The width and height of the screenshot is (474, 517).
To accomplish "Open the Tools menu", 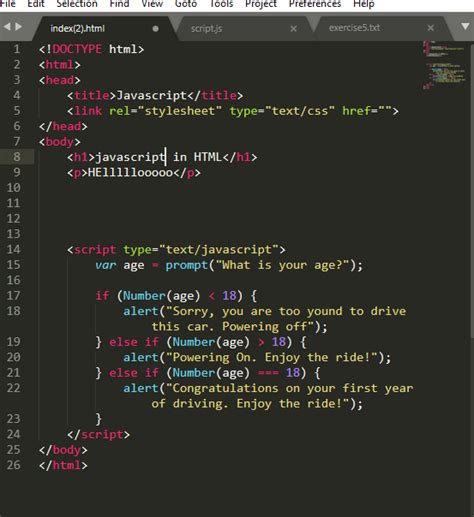I will (221, 4).
